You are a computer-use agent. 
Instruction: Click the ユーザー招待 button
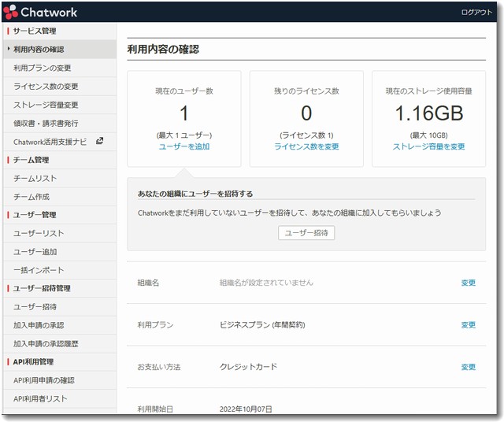point(306,233)
